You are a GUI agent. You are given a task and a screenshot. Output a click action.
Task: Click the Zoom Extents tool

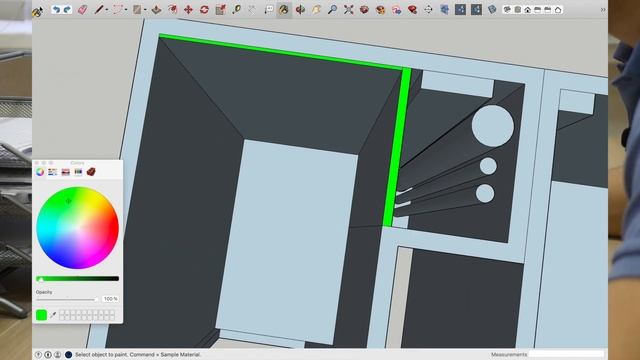pos(348,9)
